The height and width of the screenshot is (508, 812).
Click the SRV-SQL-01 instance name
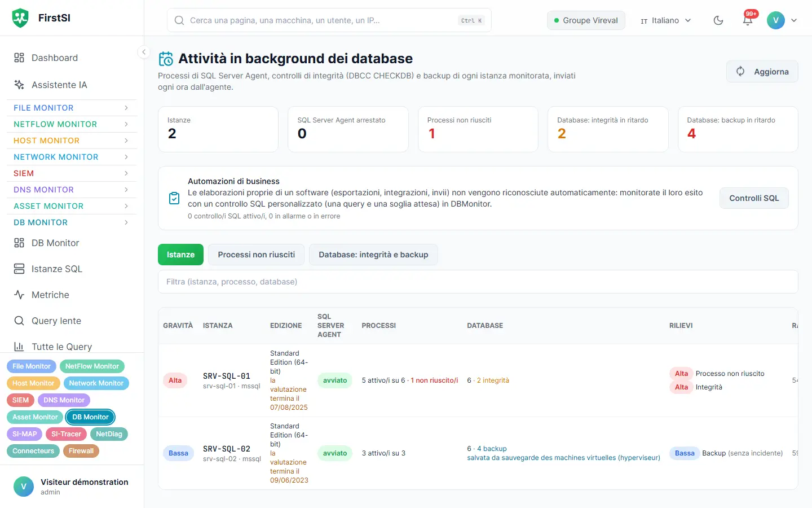(x=227, y=376)
